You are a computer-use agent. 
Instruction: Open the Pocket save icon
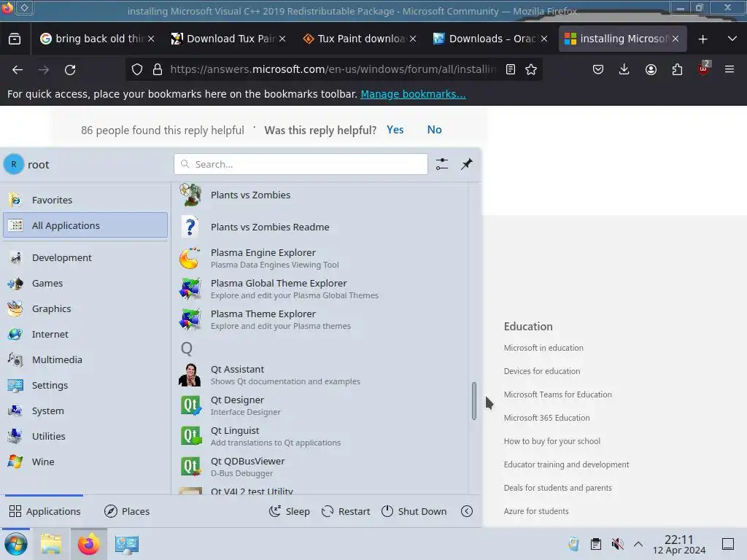coord(598,69)
